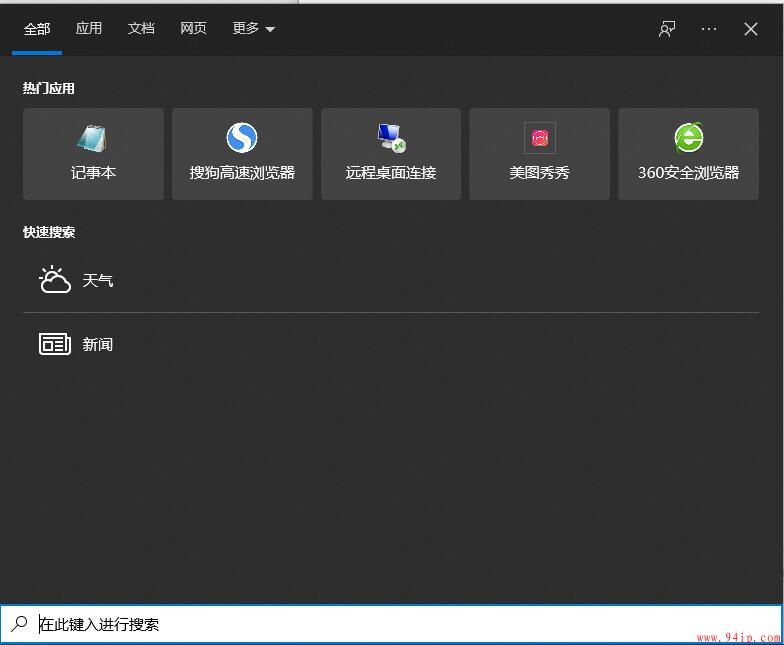Click the 在此键入进行搜索 search field
Image resolution: width=784 pixels, height=645 pixels.
pyautogui.click(x=391, y=624)
